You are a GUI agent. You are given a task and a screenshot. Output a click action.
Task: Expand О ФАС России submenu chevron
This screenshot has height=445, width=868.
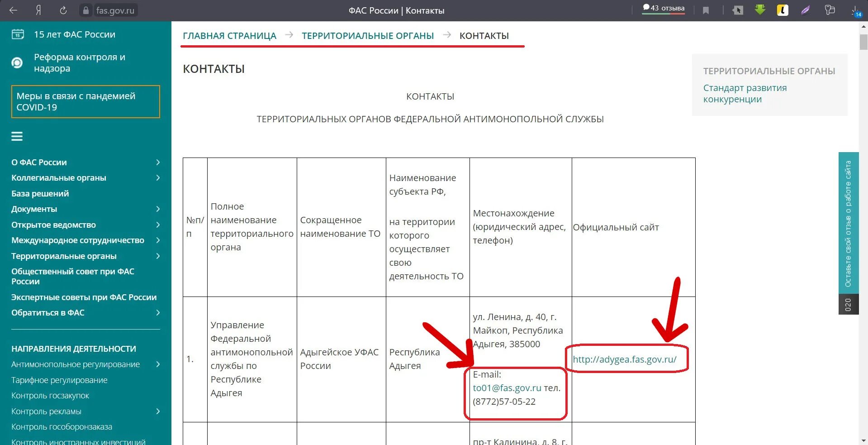coord(158,162)
